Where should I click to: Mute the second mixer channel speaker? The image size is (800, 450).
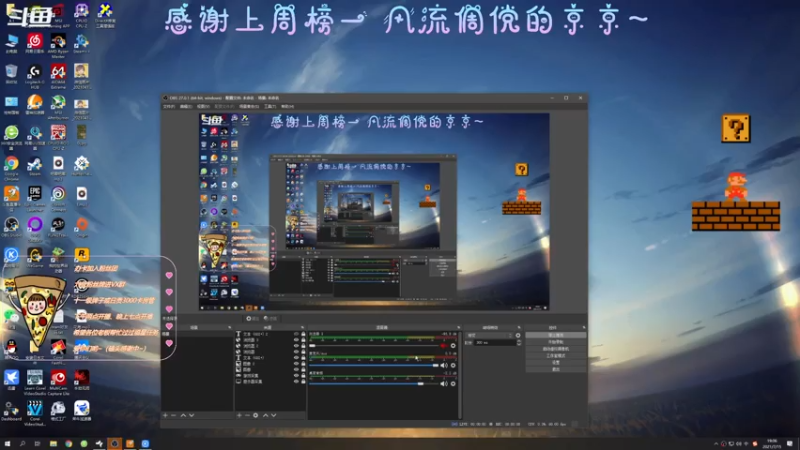click(444, 365)
